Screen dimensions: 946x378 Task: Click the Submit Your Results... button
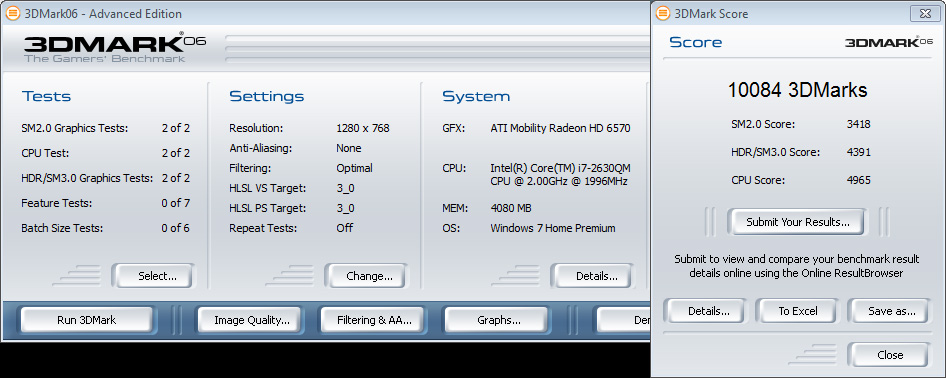[798, 222]
